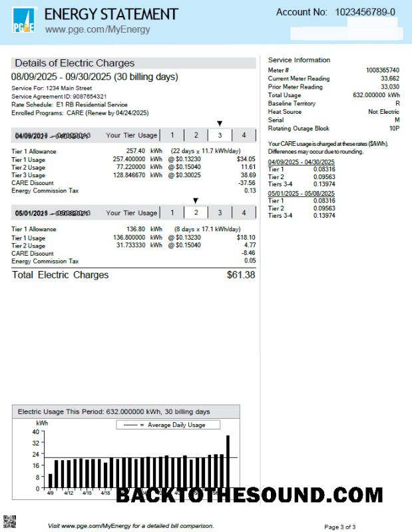This screenshot has height=532, width=412.
Task: Select account number 1023456789-0
Action: (x=365, y=12)
